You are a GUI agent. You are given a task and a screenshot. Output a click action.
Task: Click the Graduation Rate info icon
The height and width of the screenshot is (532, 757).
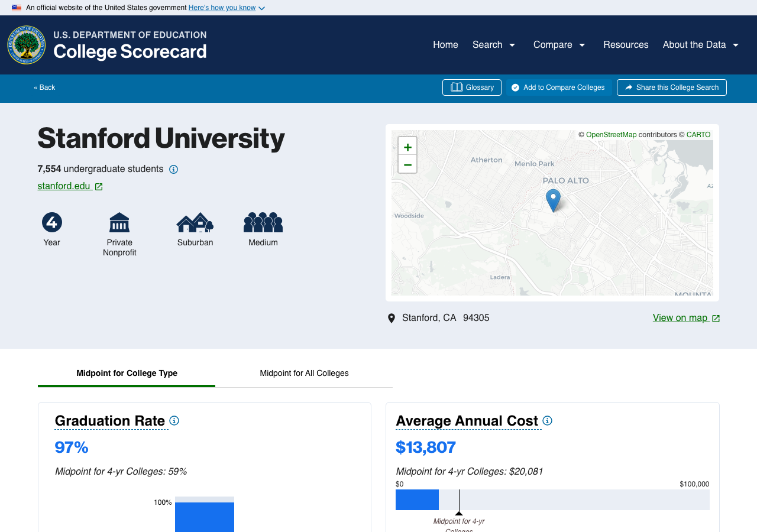pyautogui.click(x=174, y=421)
